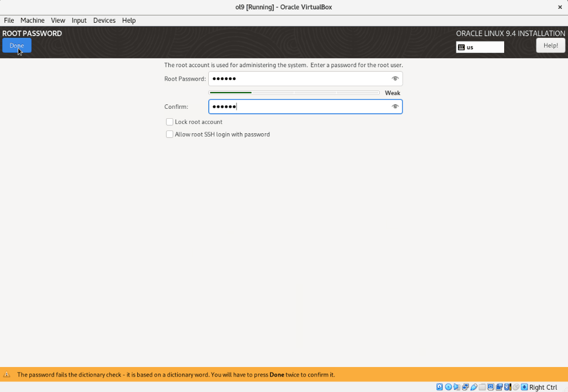Click the recording status icon
568x392 pixels.
click(499, 387)
